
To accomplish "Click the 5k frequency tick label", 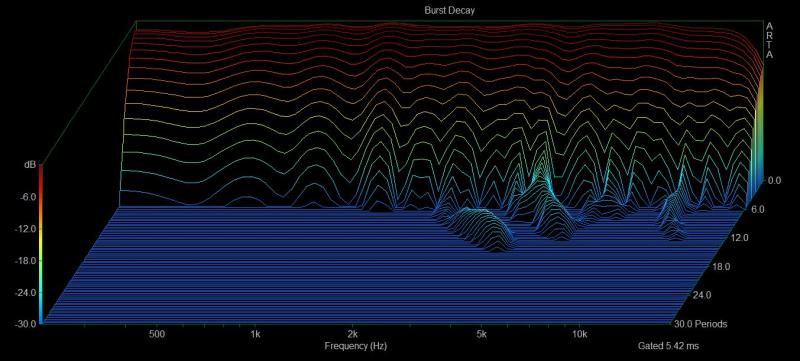I will coord(482,334).
